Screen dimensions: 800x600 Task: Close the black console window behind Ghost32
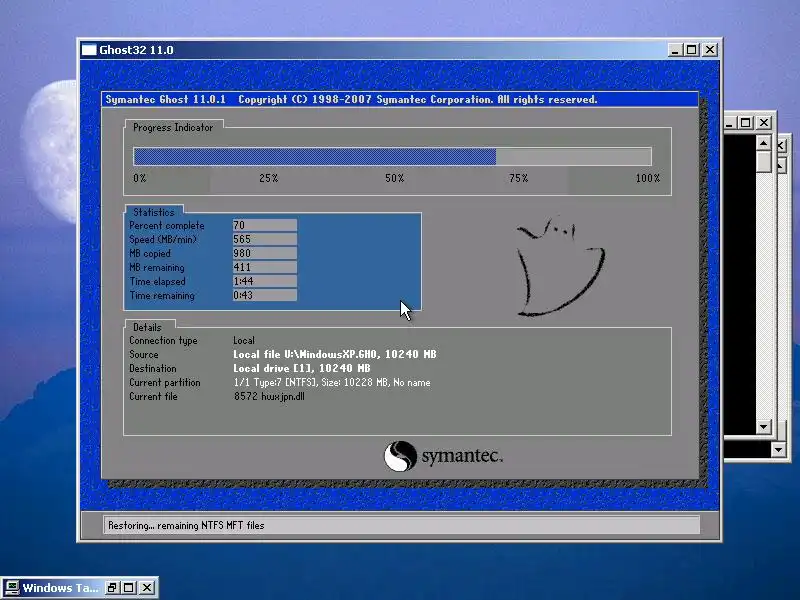764,123
